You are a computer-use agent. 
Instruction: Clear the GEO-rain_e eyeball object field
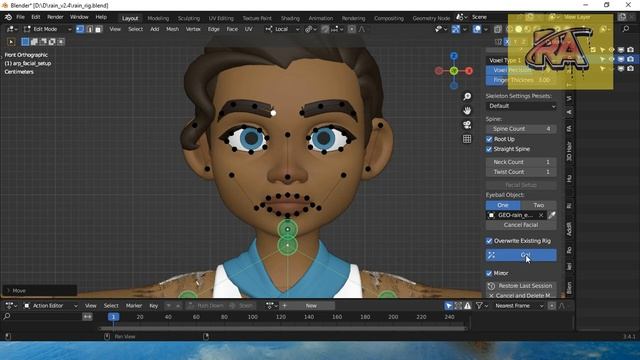pyautogui.click(x=541, y=215)
